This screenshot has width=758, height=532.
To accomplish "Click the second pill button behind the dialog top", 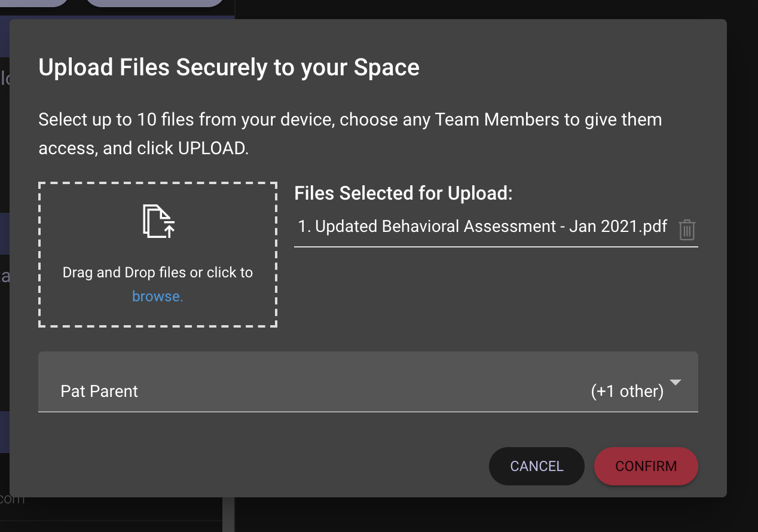I will point(155,3).
